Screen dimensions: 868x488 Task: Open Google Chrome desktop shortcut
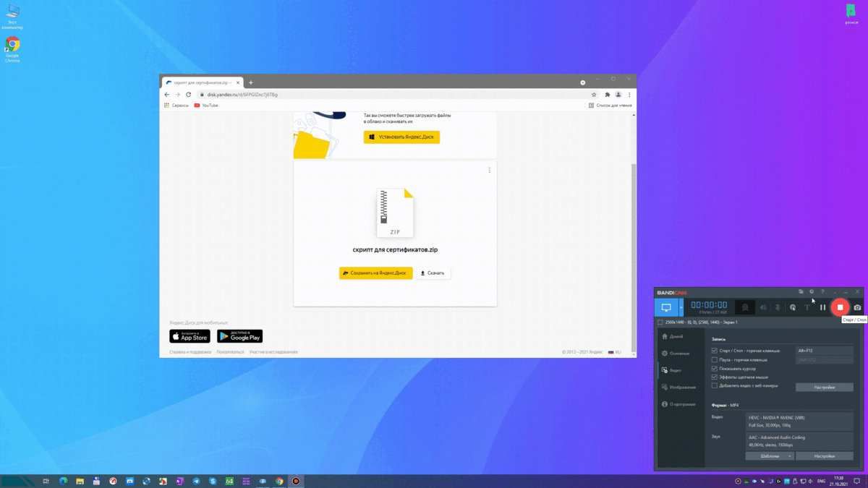tap(12, 50)
